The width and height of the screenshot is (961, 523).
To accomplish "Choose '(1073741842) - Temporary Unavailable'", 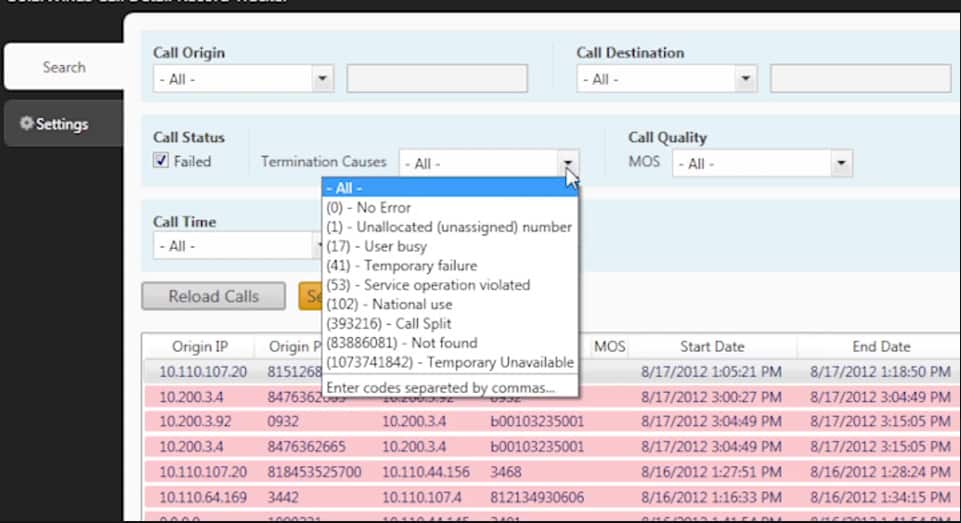I will (450, 362).
